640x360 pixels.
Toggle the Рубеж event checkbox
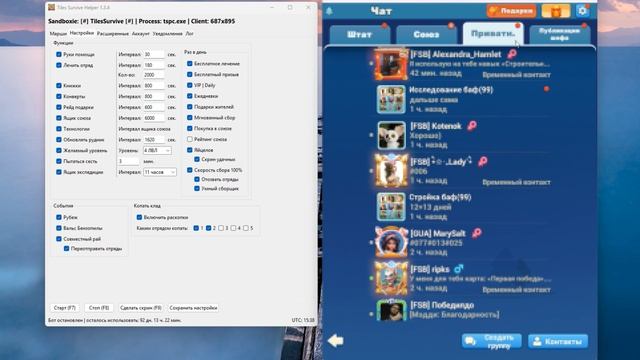[x=59, y=217]
